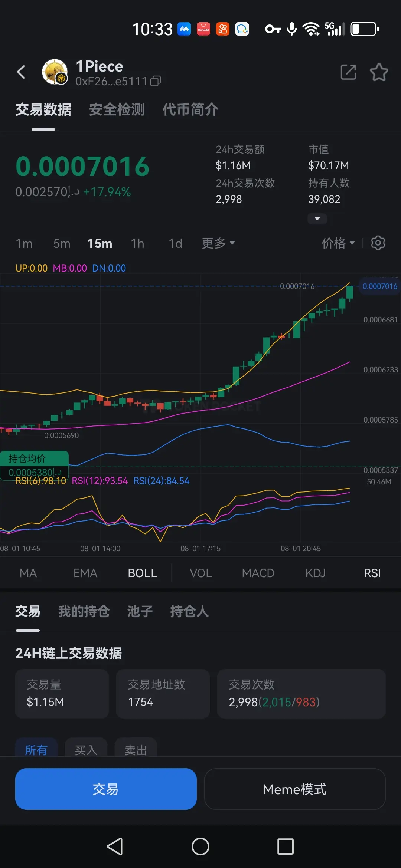401x868 pixels.
Task: Tap the Huawei notification icon in status bar
Action: click(203, 29)
